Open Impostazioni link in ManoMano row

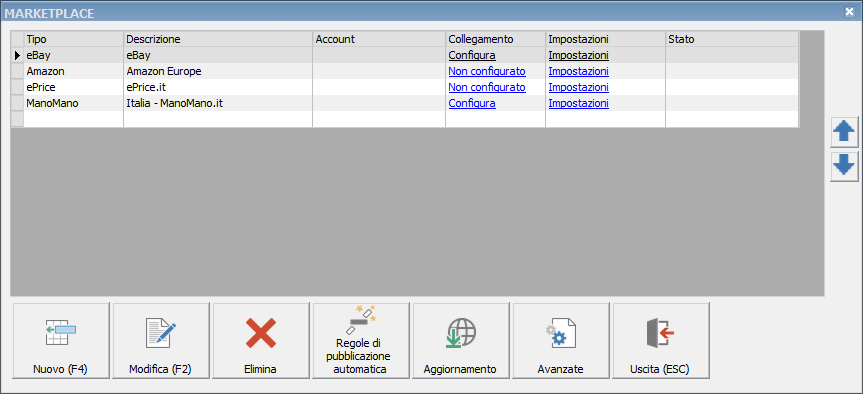point(578,103)
